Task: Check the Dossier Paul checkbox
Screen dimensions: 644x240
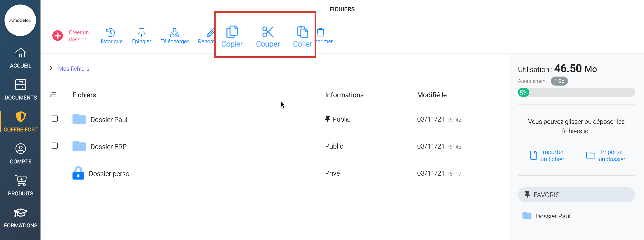Action: tap(54, 119)
